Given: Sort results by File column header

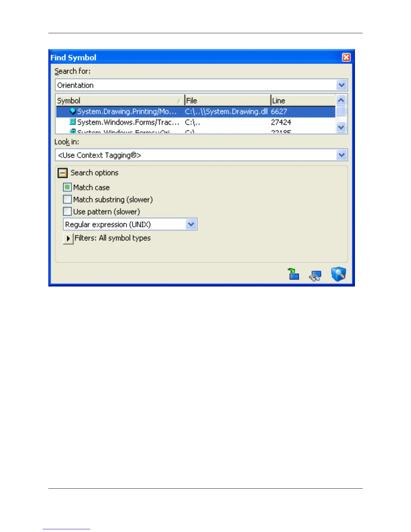Looking at the screenshot, I should pyautogui.click(x=228, y=100).
